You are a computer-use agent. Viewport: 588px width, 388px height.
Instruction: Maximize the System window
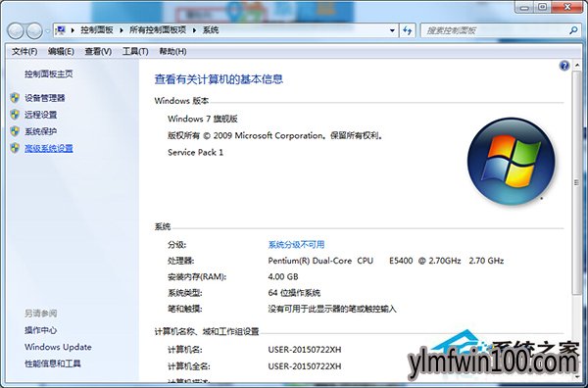click(x=543, y=7)
